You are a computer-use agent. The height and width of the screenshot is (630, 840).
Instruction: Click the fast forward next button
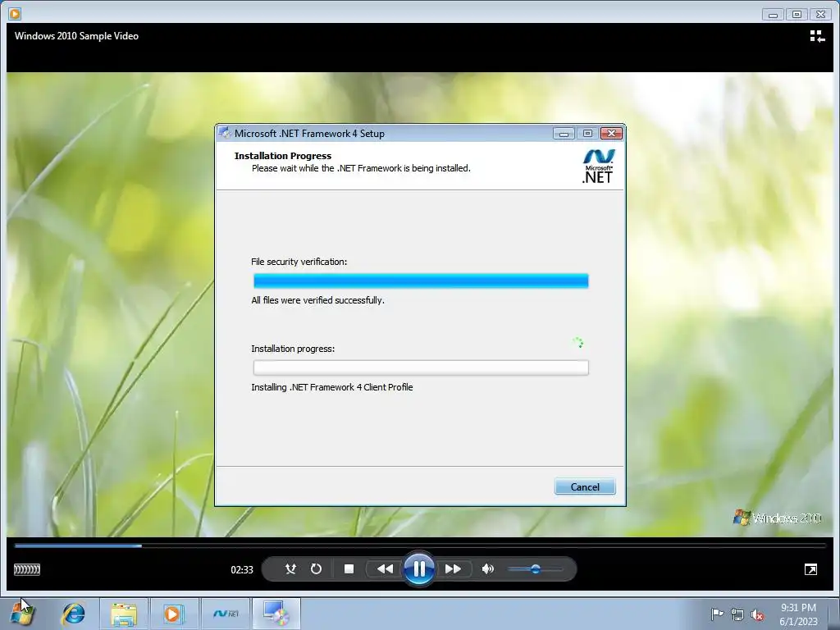pos(453,569)
